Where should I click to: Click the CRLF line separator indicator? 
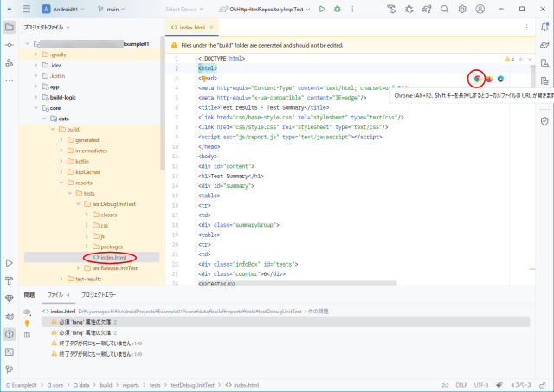point(461,384)
